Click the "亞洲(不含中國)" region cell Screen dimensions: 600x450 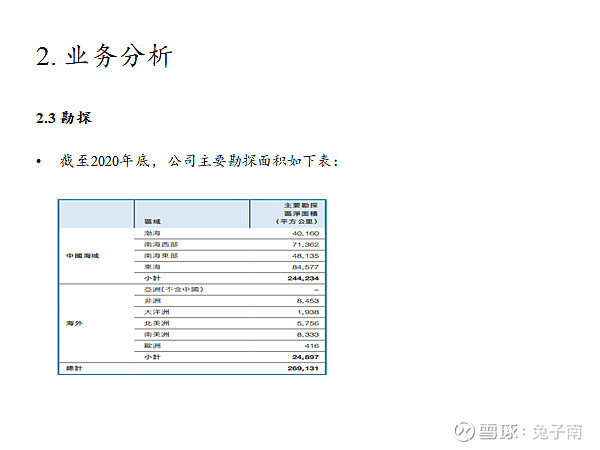coord(173,289)
